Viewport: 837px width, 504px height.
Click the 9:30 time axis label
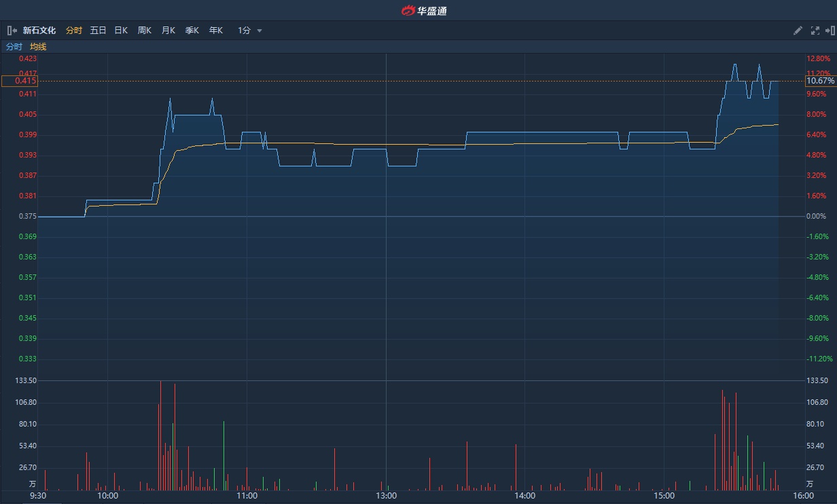[38, 496]
